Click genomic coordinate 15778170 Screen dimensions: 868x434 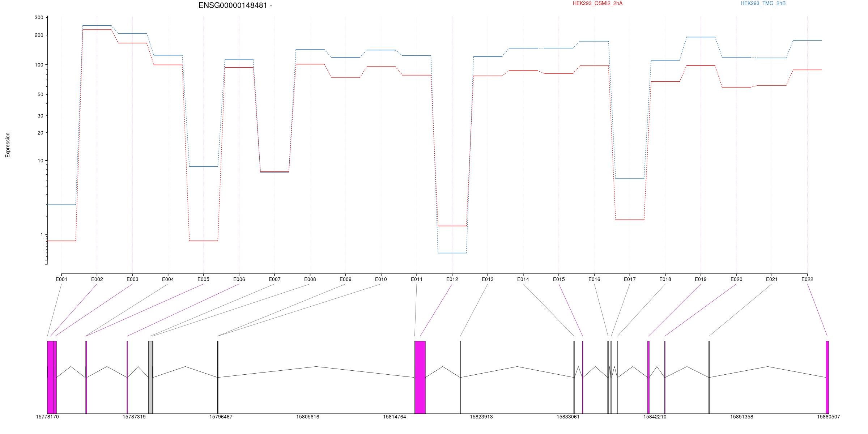tap(47, 417)
